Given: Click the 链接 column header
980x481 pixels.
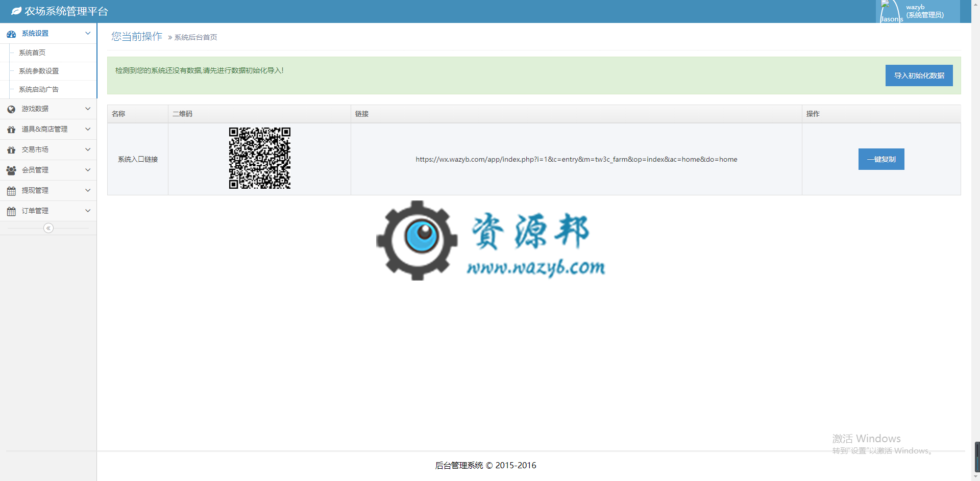Looking at the screenshot, I should [576, 114].
